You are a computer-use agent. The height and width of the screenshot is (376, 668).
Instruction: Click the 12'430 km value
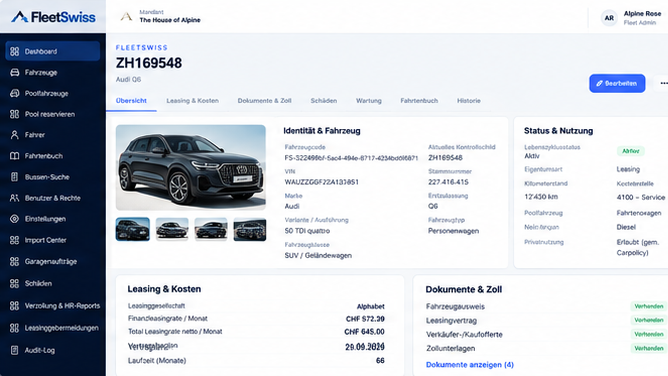[541, 197]
